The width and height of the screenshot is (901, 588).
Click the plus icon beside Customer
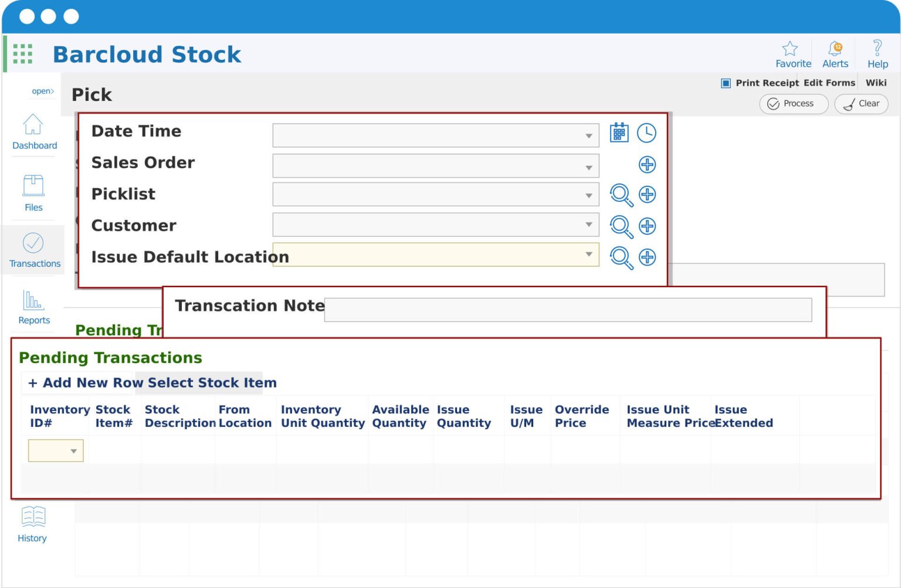647,226
